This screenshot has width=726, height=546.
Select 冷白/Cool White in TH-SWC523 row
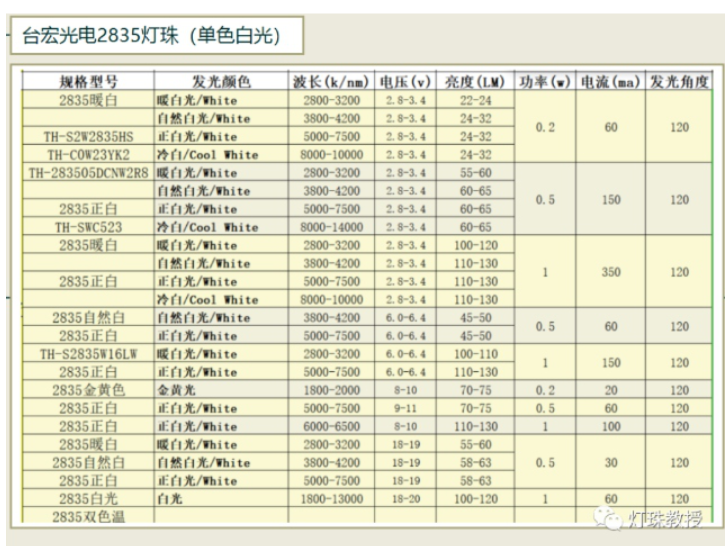(x=207, y=227)
